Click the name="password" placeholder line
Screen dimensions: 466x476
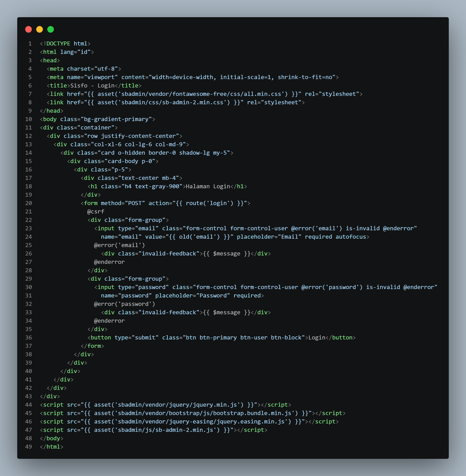click(183, 296)
